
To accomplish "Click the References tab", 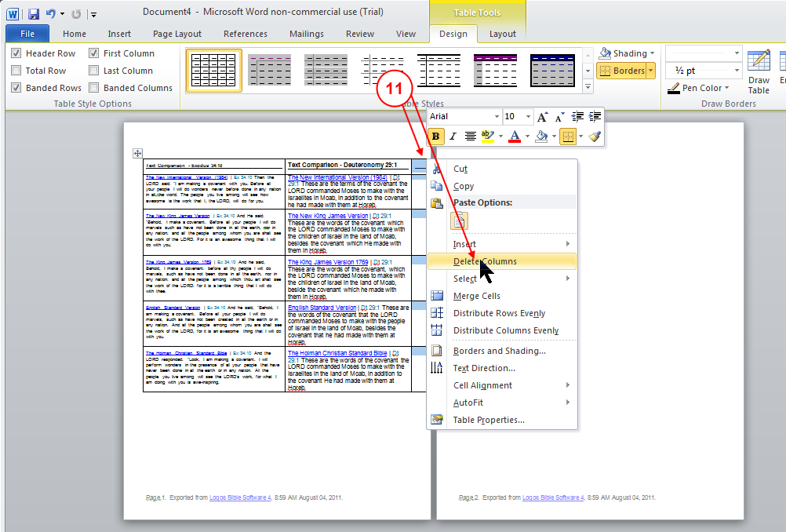I will click(x=245, y=34).
